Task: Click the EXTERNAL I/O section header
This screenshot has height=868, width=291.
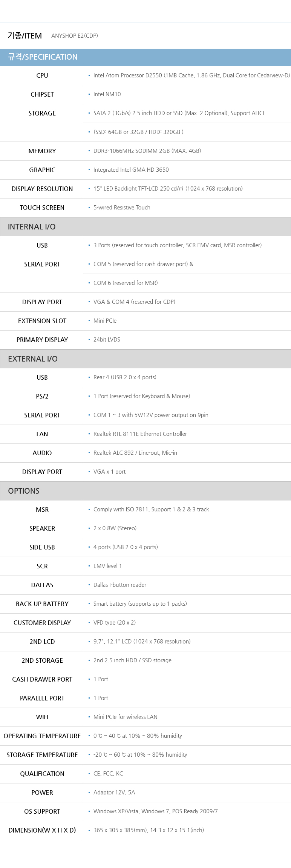Action: (x=33, y=359)
